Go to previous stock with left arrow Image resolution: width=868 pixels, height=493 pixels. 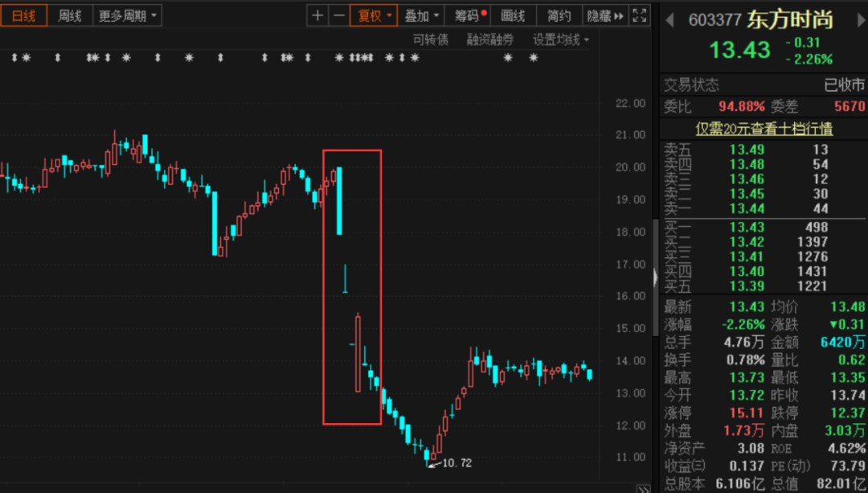tap(669, 21)
